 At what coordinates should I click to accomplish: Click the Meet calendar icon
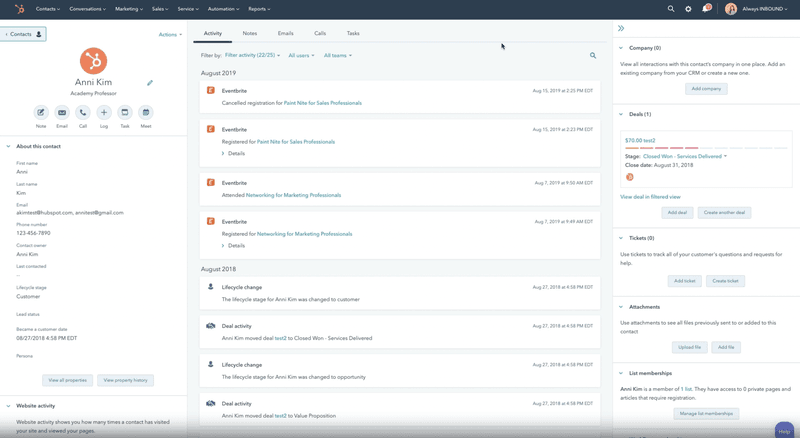click(145, 112)
